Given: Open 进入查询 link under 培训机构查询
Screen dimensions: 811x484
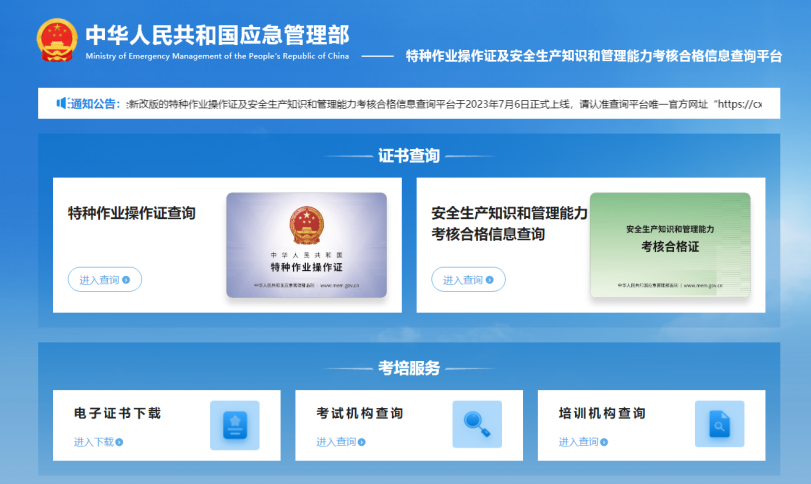Looking at the screenshot, I should click(578, 442).
